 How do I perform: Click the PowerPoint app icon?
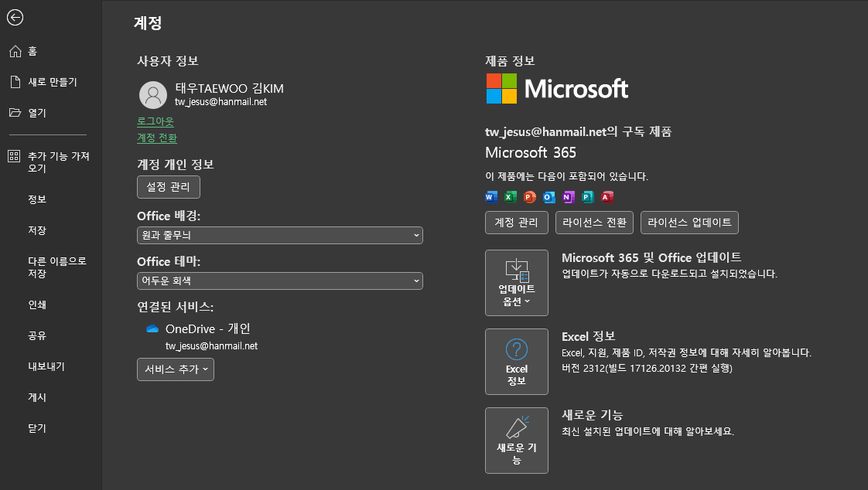point(530,197)
